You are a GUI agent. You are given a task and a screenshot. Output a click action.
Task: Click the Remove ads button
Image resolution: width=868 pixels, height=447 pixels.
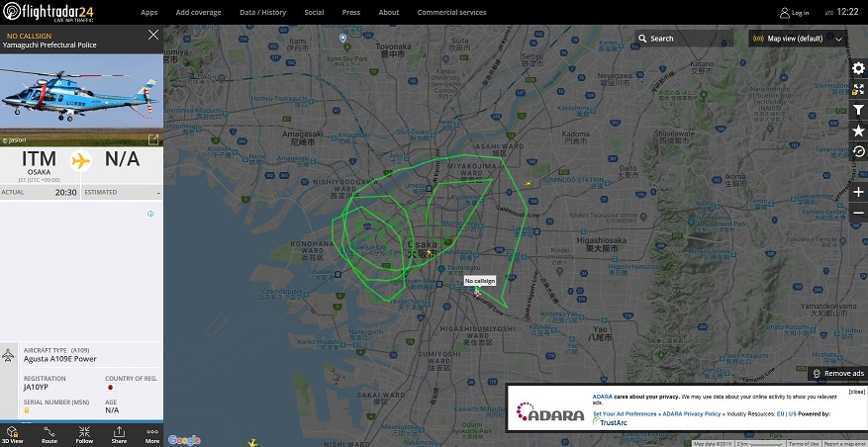[x=838, y=374]
